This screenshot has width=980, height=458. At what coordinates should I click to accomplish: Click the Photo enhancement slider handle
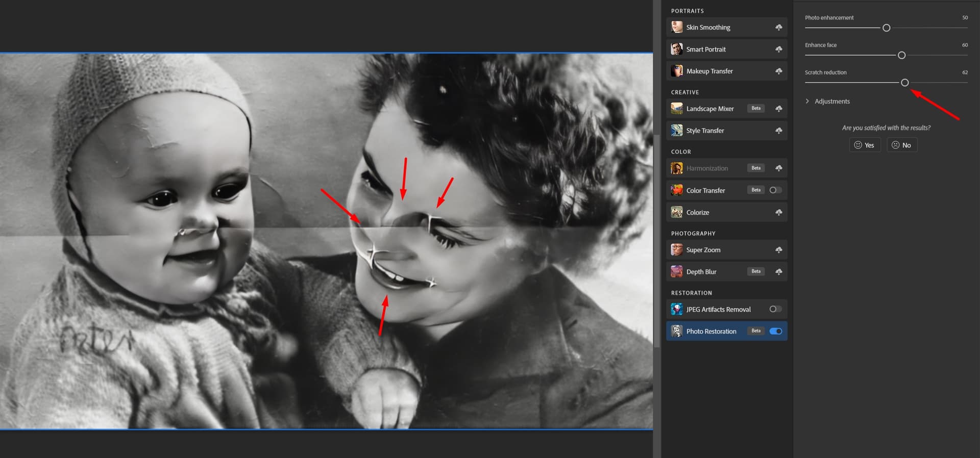(886, 28)
